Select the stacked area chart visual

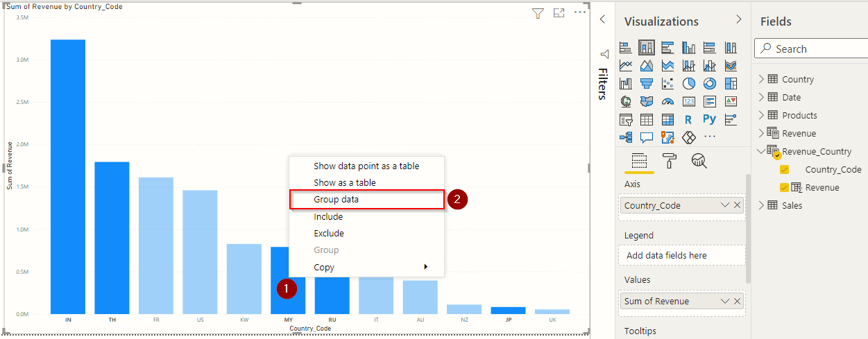pyautogui.click(x=667, y=66)
